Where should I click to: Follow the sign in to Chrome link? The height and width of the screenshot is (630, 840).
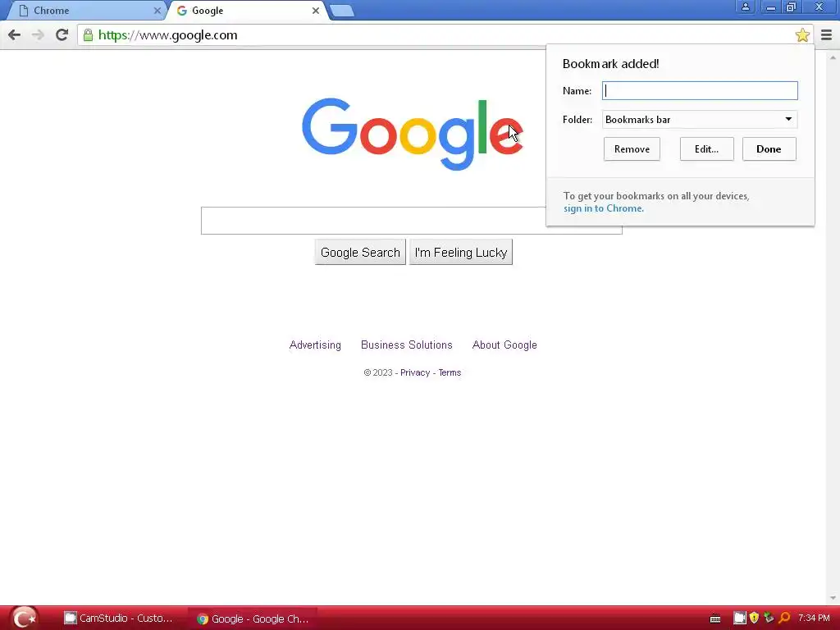[603, 208]
